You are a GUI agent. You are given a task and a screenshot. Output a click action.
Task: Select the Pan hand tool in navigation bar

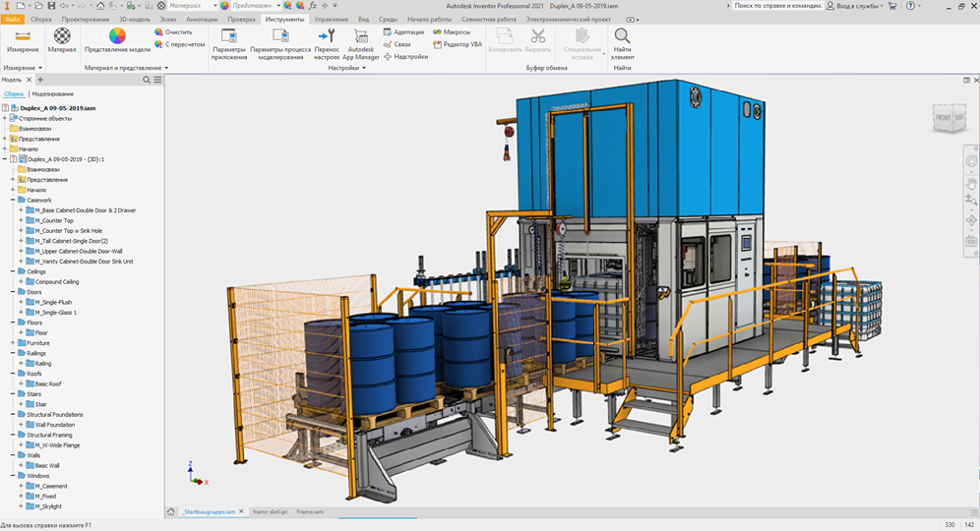pyautogui.click(x=970, y=183)
